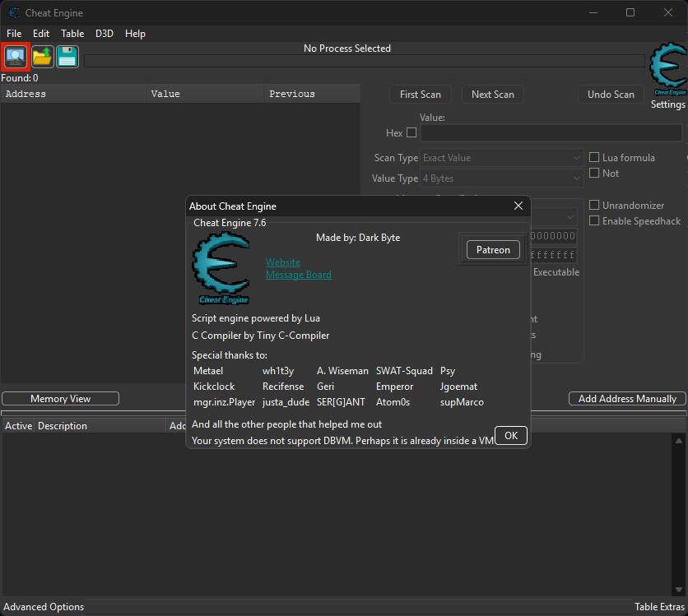The height and width of the screenshot is (616, 688).
Task: Click the name 'Recifense'
Action: 283,387
